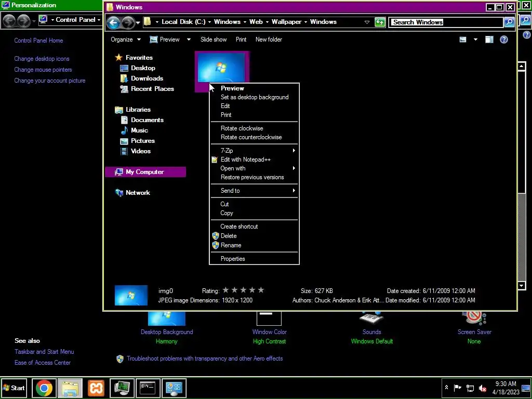Choose Rotate counterclockwise
Image resolution: width=532 pixels, height=399 pixels.
(254, 137)
